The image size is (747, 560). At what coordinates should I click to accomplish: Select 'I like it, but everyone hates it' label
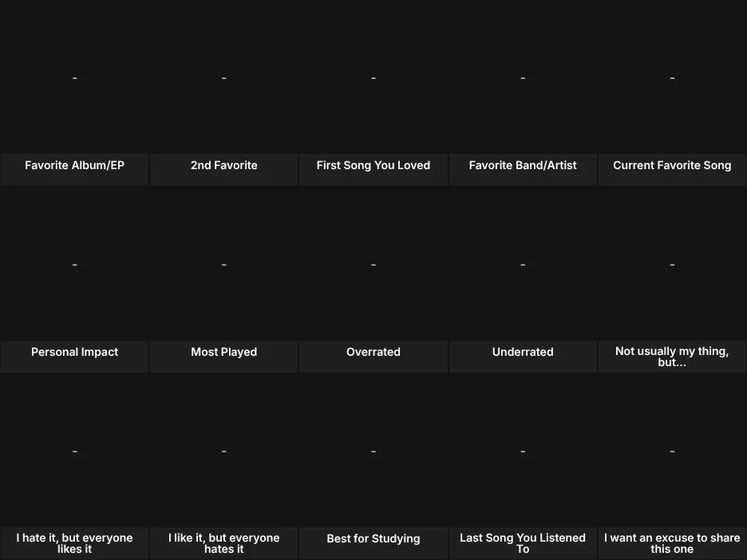[224, 543]
